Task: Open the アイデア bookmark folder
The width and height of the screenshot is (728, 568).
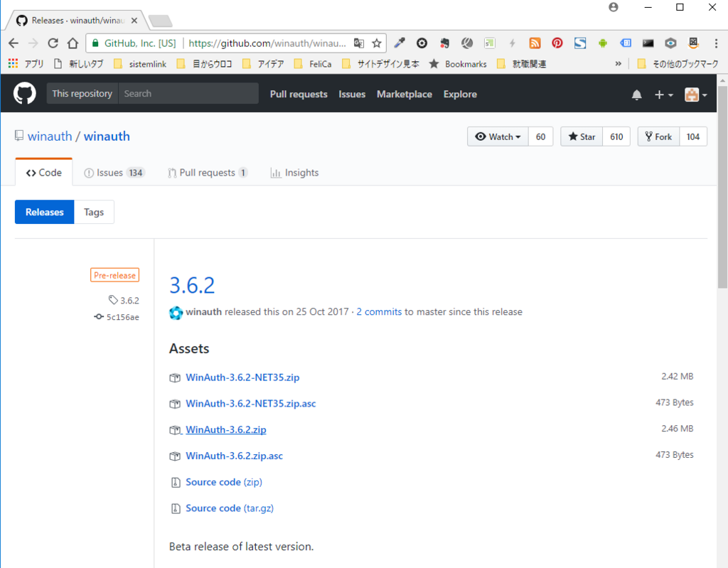Action: tap(263, 64)
